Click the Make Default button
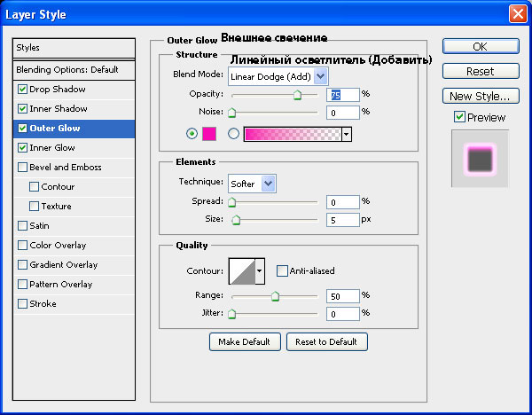The image size is (532, 415). coord(245,341)
